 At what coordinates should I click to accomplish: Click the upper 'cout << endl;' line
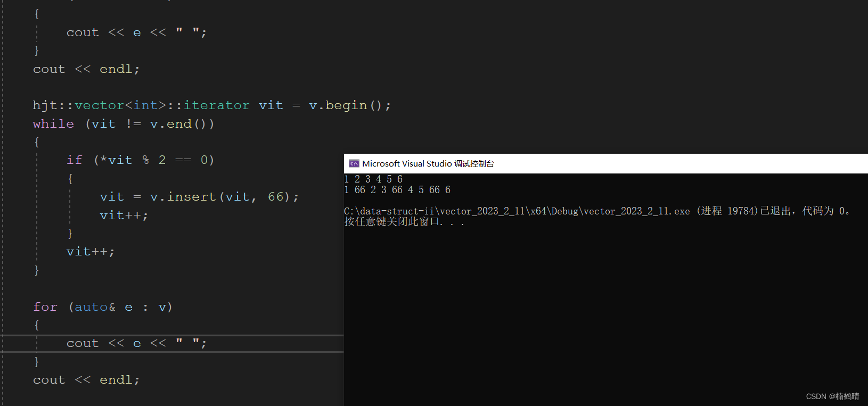pos(86,69)
